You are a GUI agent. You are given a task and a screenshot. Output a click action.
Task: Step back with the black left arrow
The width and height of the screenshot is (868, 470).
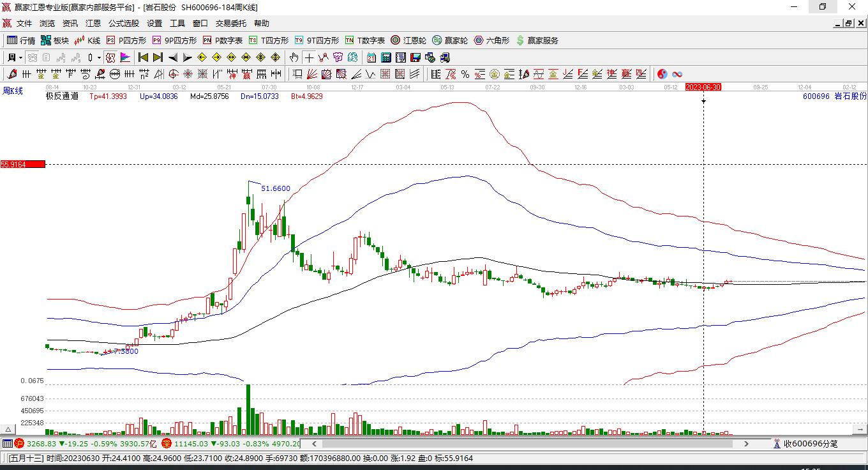pyautogui.click(x=173, y=57)
